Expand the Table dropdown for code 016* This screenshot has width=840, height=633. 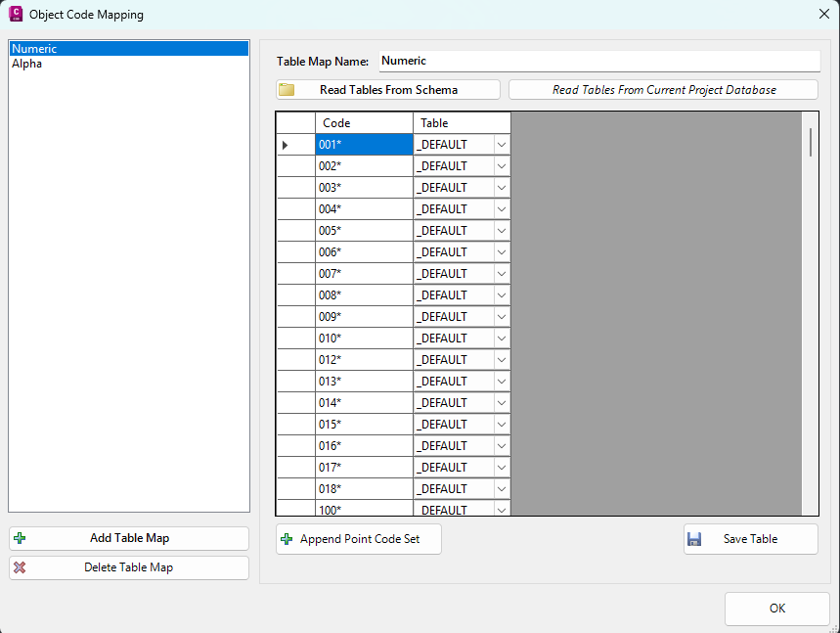point(502,446)
